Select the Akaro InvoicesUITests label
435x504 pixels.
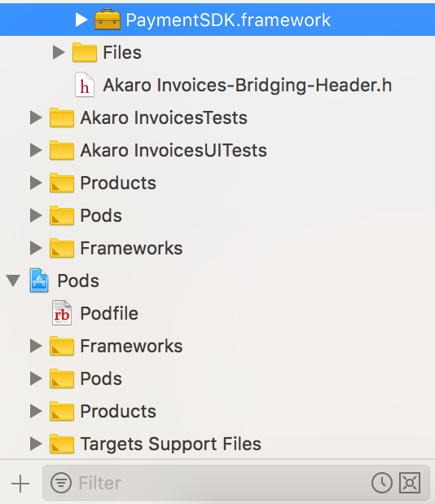pyautogui.click(x=174, y=150)
